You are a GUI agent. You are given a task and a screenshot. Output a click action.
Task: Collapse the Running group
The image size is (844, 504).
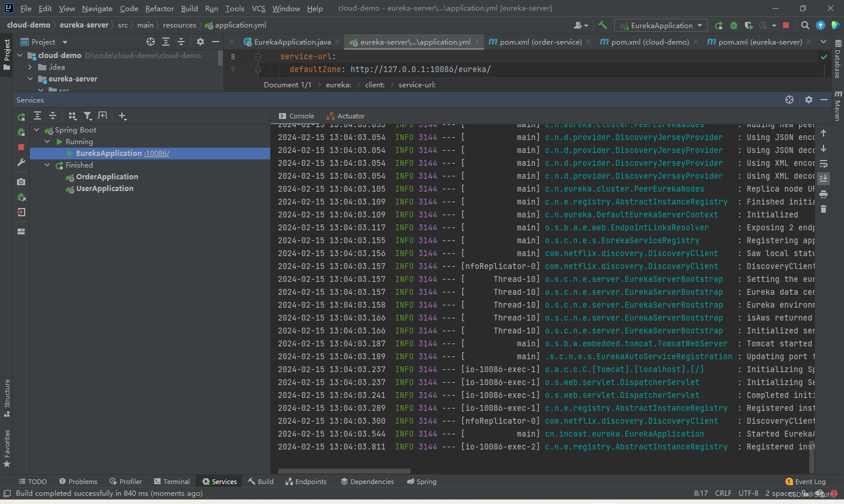(47, 142)
